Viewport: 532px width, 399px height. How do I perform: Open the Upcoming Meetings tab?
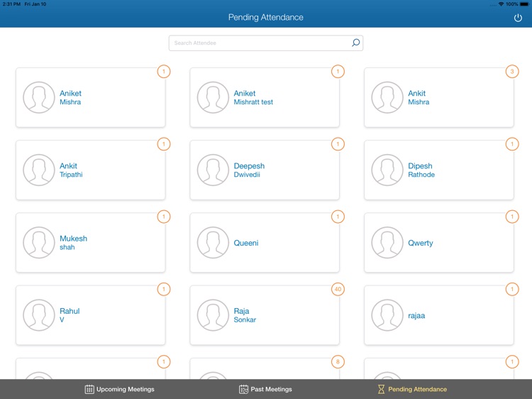tap(119, 389)
